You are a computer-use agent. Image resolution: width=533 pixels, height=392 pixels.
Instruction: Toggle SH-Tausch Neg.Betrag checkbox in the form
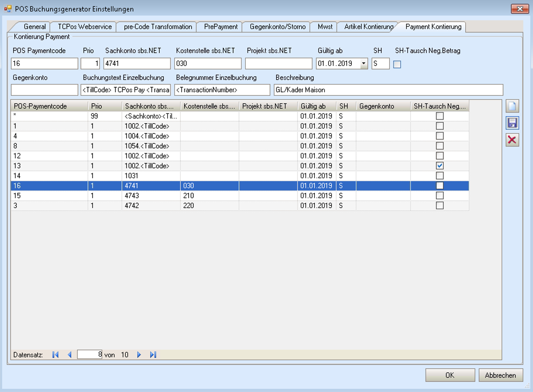click(397, 64)
